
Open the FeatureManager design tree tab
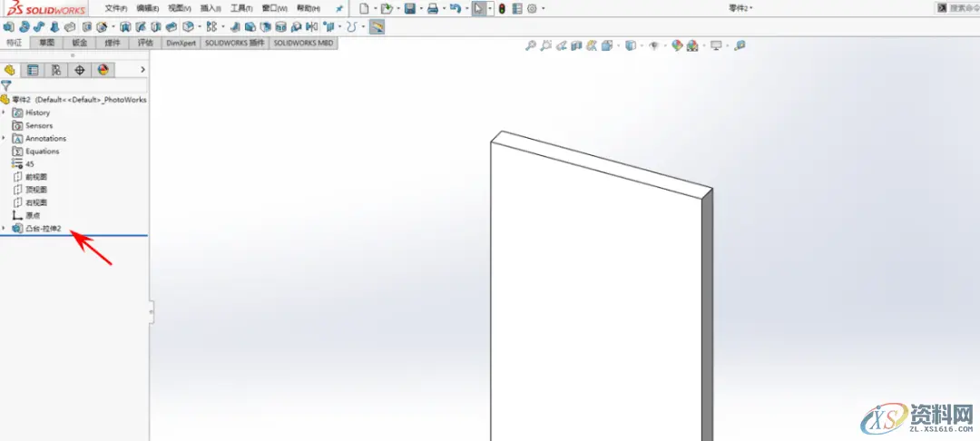click(9, 70)
